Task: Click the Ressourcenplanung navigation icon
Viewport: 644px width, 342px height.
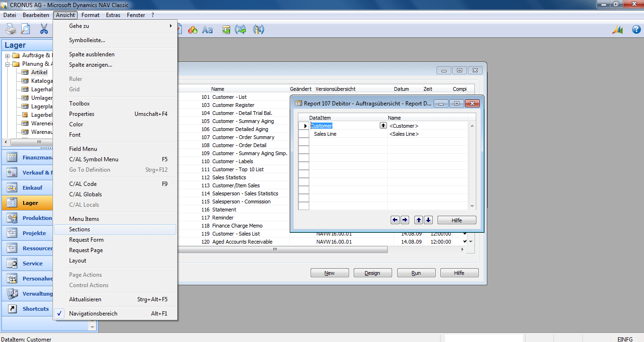Action: (x=12, y=248)
